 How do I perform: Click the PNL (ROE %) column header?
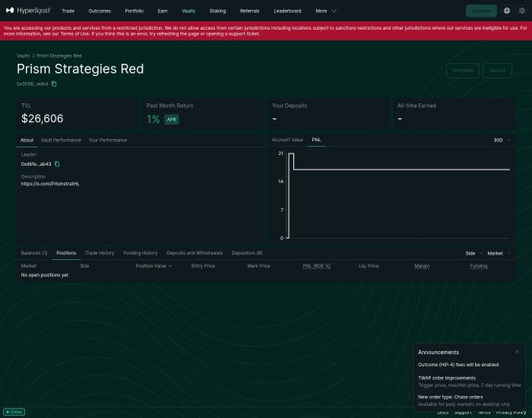317,266
